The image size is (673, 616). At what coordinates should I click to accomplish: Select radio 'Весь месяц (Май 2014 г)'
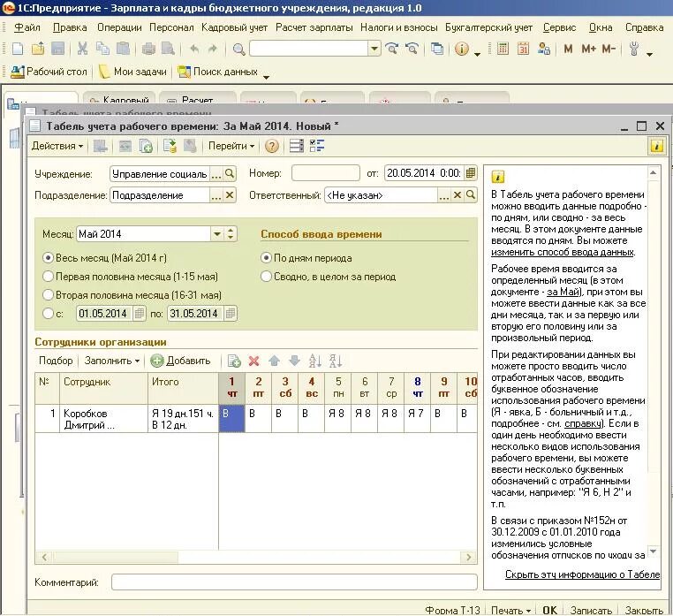pyautogui.click(x=48, y=258)
